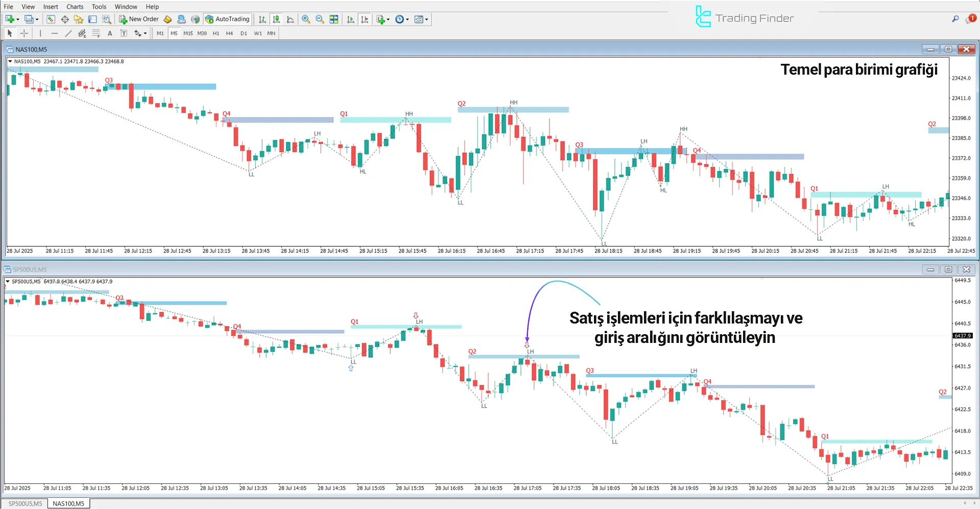Select the trendline tool
The width and height of the screenshot is (980, 509).
coord(68,33)
